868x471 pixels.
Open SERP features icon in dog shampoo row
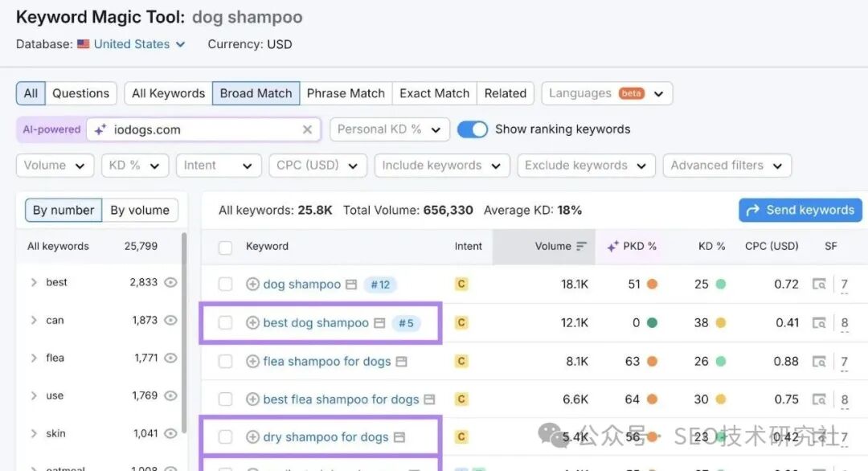click(819, 285)
